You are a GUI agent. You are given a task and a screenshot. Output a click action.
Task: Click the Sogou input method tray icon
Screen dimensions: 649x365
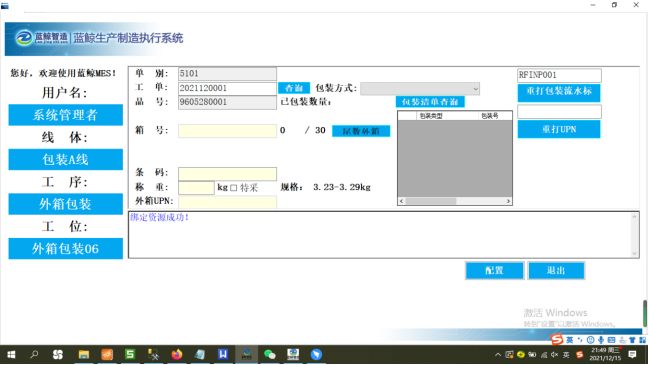click(579, 355)
